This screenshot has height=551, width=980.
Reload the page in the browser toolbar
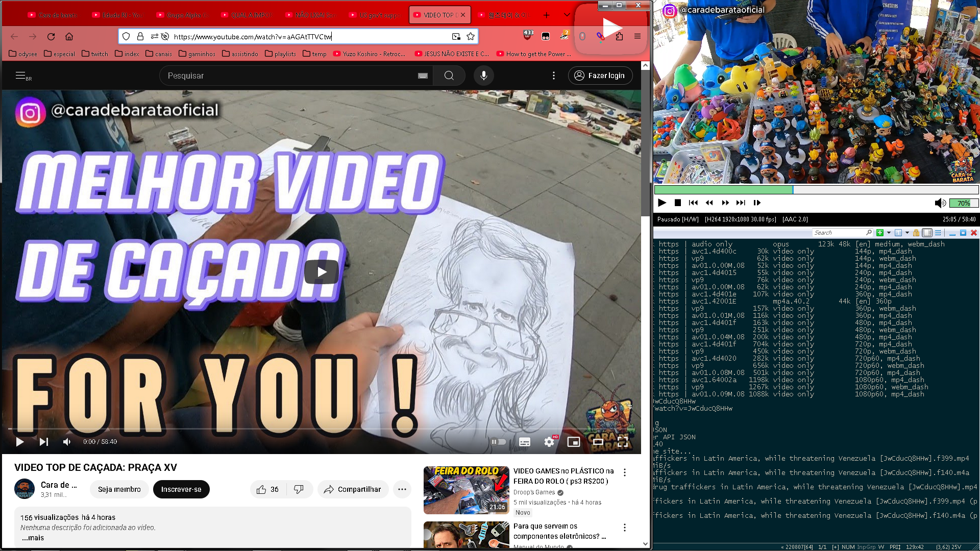coord(51,36)
